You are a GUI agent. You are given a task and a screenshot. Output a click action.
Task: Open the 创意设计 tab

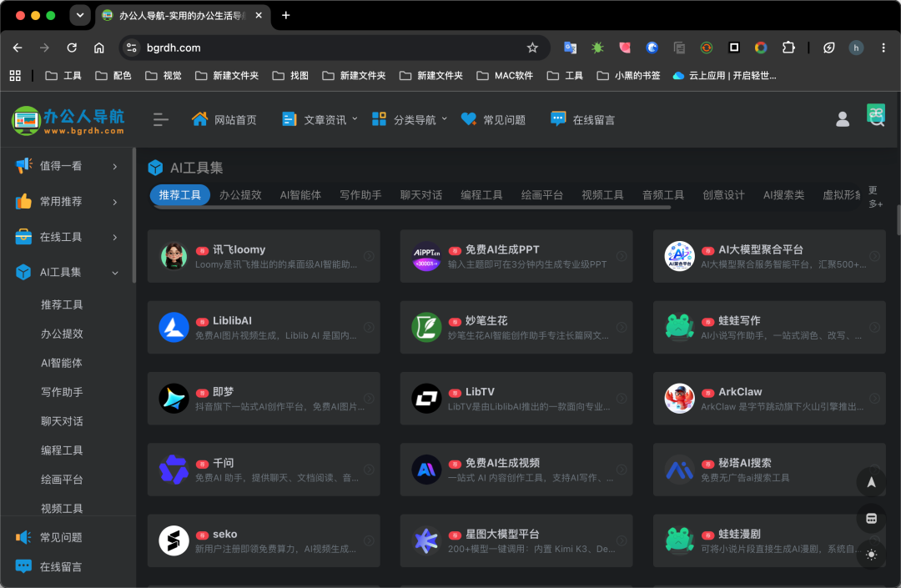tap(723, 195)
